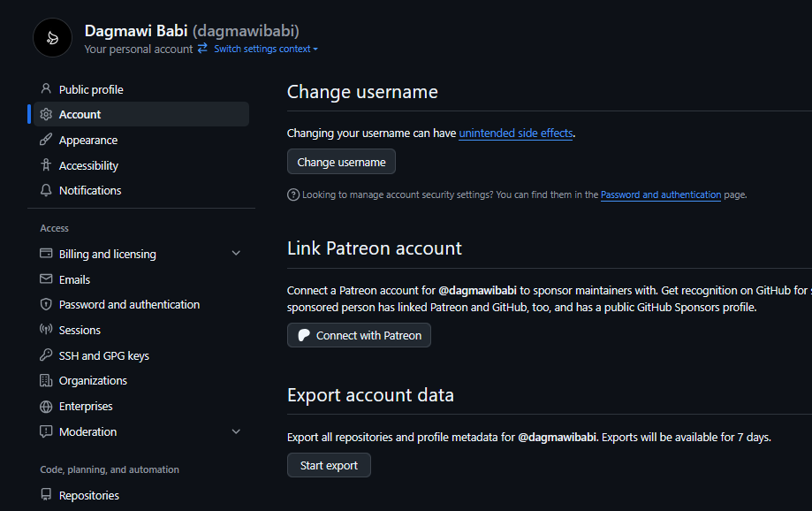Click the Password and authentication shield icon
The height and width of the screenshot is (511, 812).
pyautogui.click(x=46, y=304)
